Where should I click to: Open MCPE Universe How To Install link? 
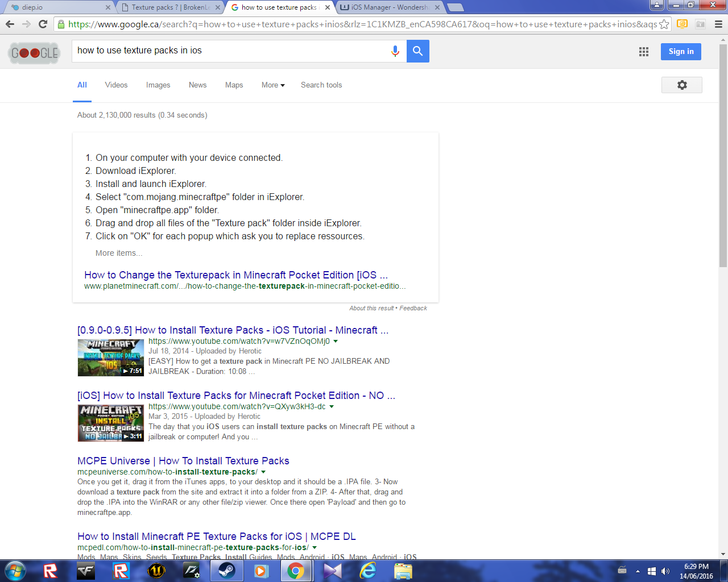point(183,461)
